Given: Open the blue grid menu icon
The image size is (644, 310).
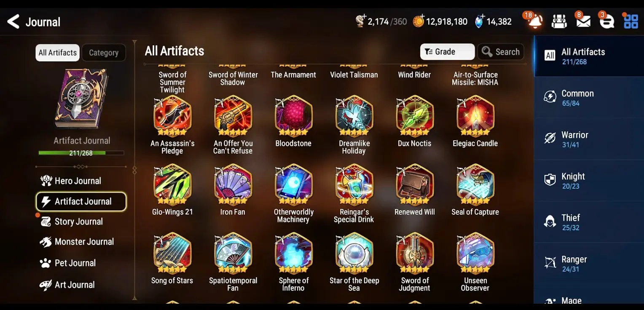Looking at the screenshot, I should 631,21.
